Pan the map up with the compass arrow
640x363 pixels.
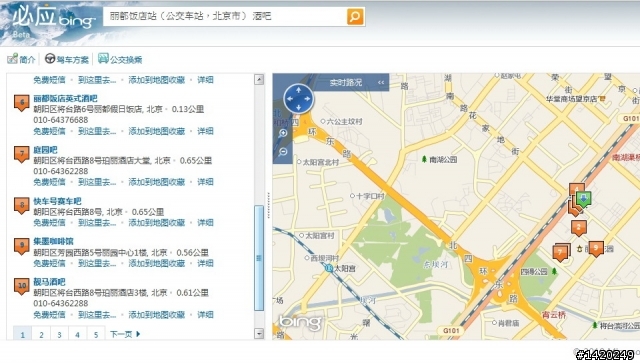click(298, 90)
